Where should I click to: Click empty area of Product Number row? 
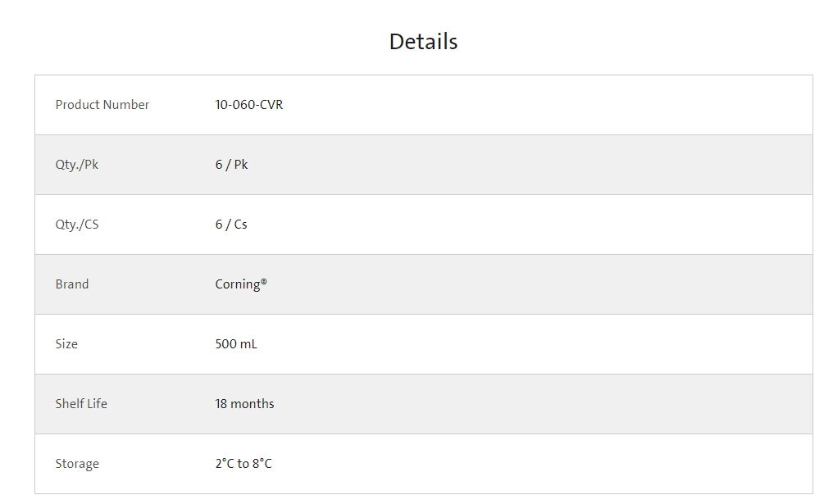tap(526, 105)
